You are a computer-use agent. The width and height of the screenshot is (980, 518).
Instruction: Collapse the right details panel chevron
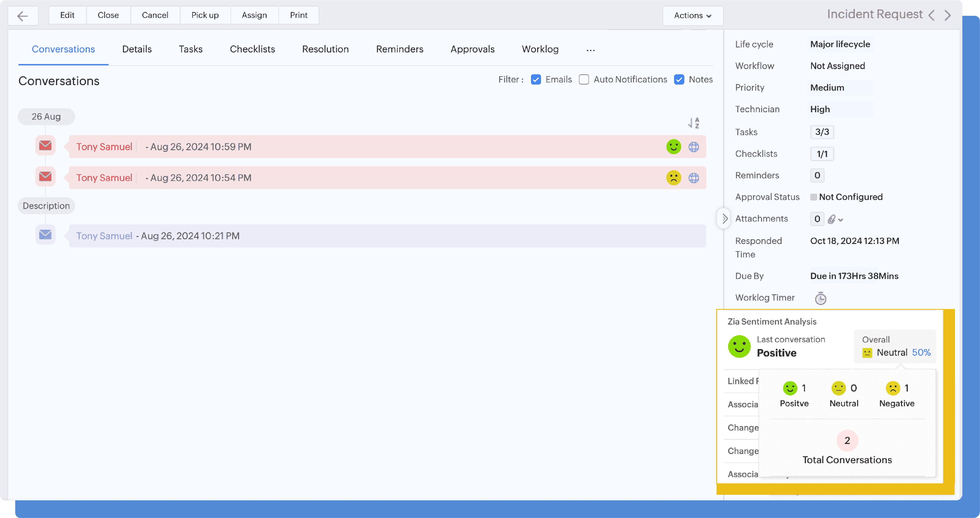click(x=724, y=219)
